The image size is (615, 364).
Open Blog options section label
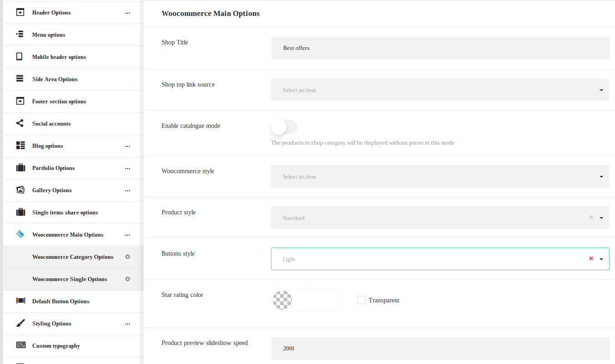click(x=48, y=146)
